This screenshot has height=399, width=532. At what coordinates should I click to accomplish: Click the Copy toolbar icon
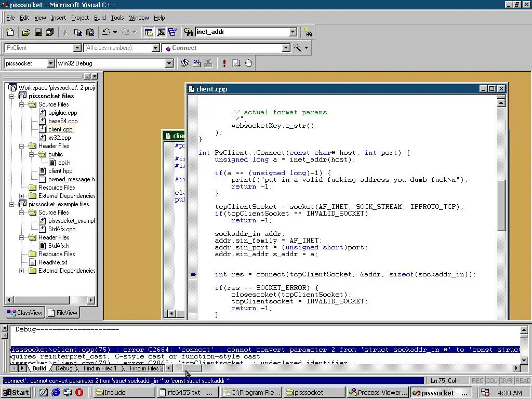point(78,32)
